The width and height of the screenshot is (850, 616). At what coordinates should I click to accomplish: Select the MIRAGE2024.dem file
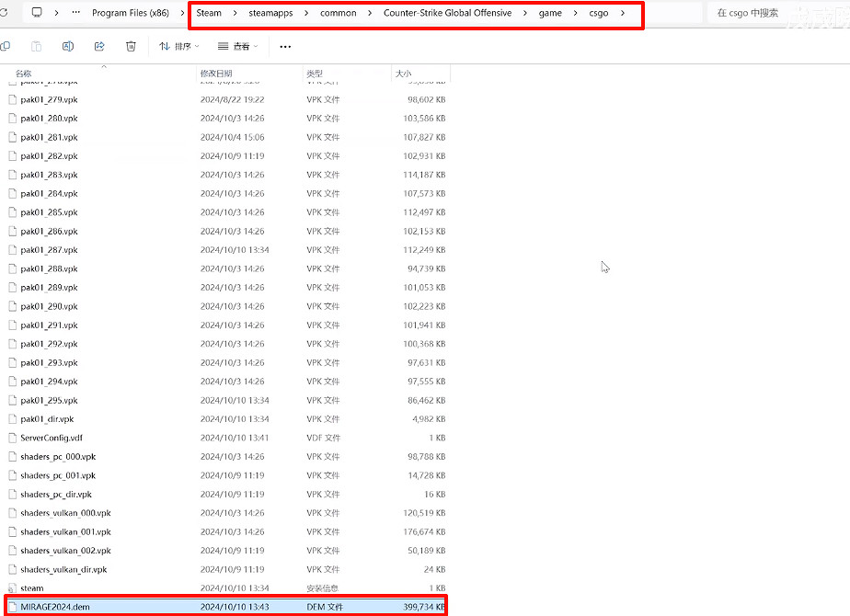(55, 607)
